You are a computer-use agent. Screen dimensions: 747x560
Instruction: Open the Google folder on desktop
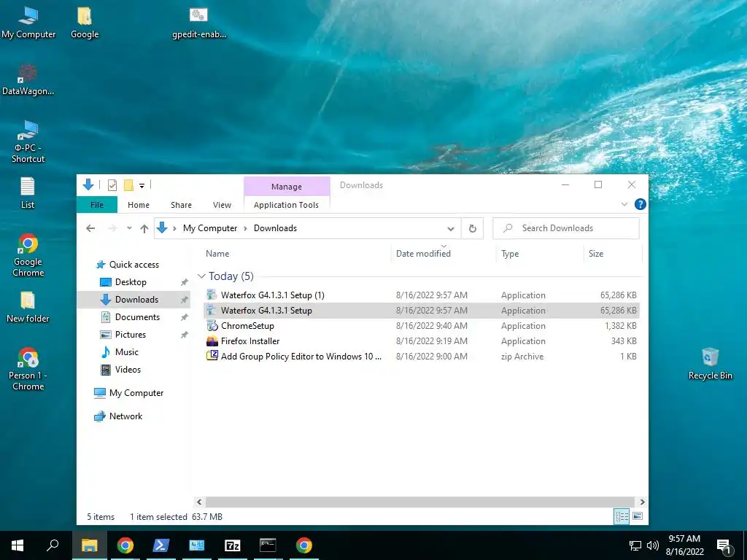point(85,23)
